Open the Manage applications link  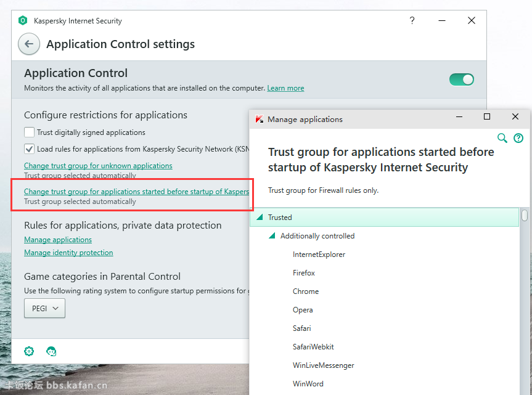click(x=58, y=240)
